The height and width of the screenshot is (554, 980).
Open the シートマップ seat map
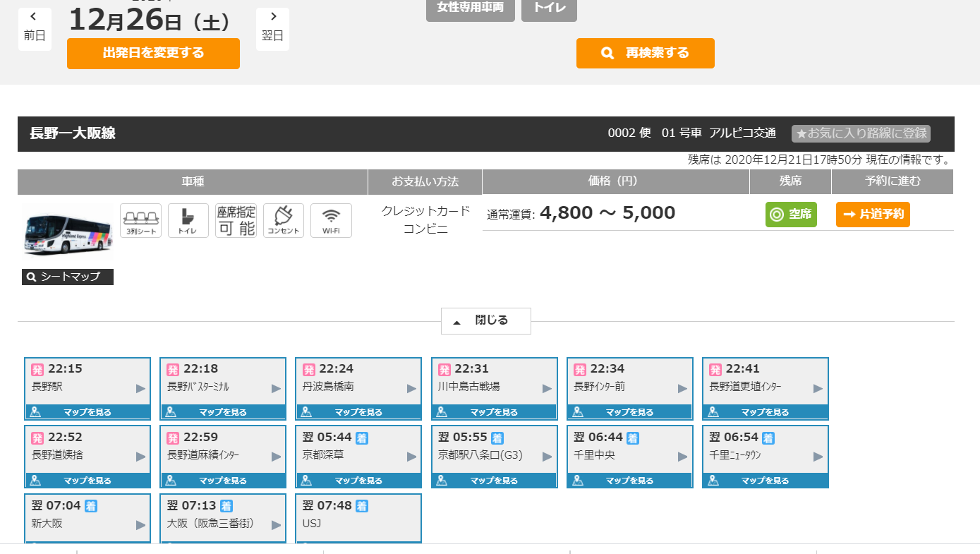point(68,277)
